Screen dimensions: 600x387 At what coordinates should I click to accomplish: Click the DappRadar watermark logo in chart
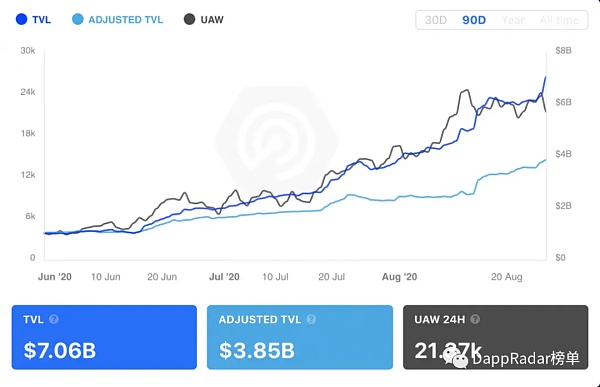pos(277,140)
